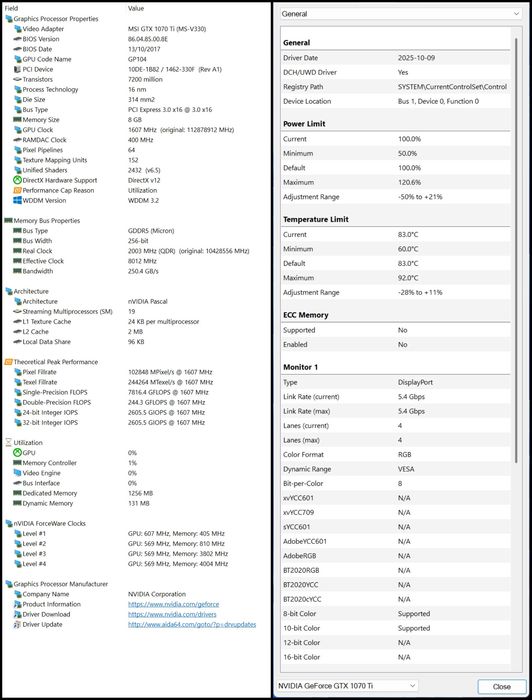Image resolution: width=532 pixels, height=700 pixels.
Task: Click the PCI Device icon
Action: pos(17,69)
